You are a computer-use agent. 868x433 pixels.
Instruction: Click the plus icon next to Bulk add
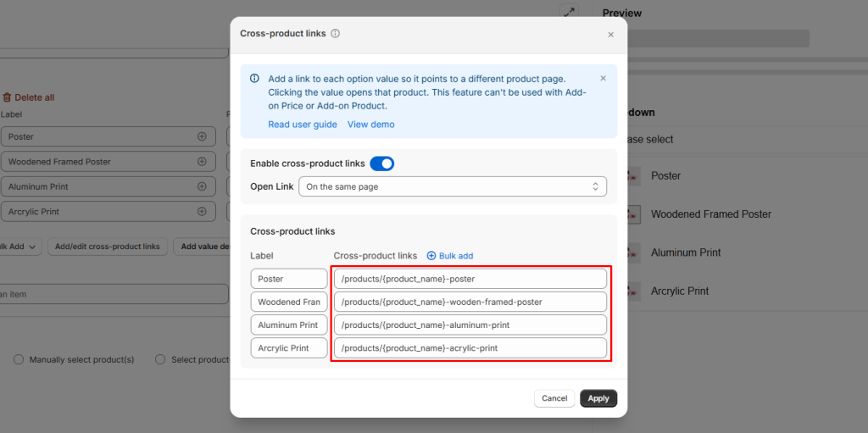click(x=431, y=256)
